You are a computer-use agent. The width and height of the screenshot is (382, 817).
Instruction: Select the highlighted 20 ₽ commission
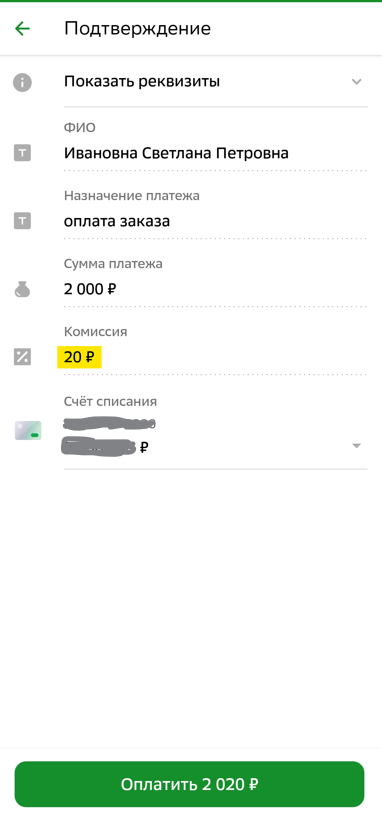(x=79, y=357)
